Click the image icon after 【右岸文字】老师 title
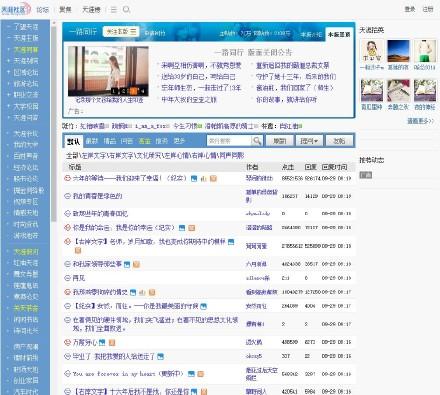 (x=231, y=242)
